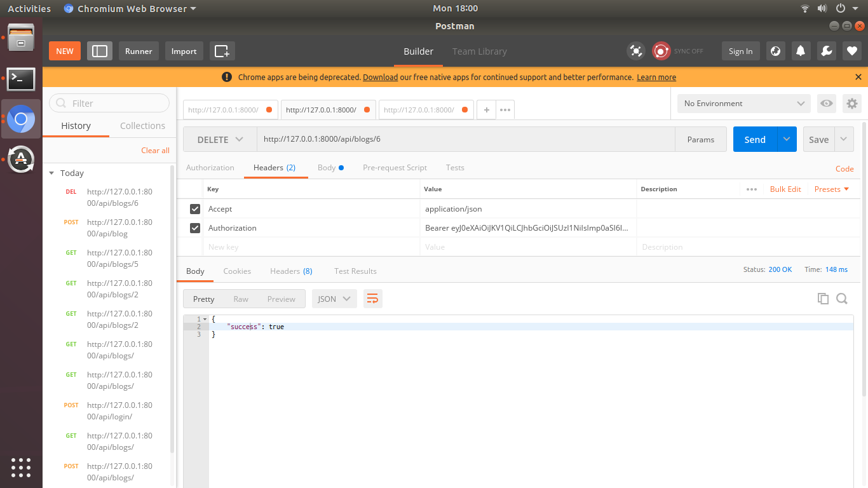Click the blue Send button

755,139
